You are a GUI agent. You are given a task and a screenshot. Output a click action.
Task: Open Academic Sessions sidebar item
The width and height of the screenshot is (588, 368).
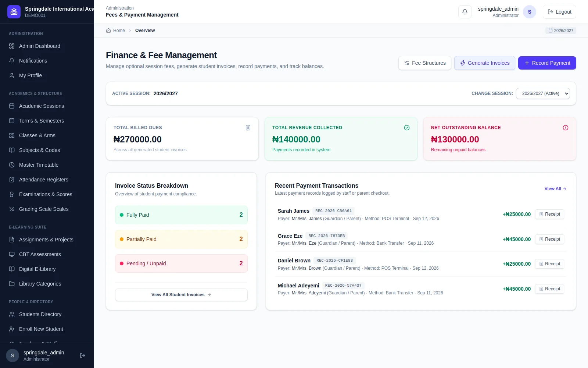(47, 106)
